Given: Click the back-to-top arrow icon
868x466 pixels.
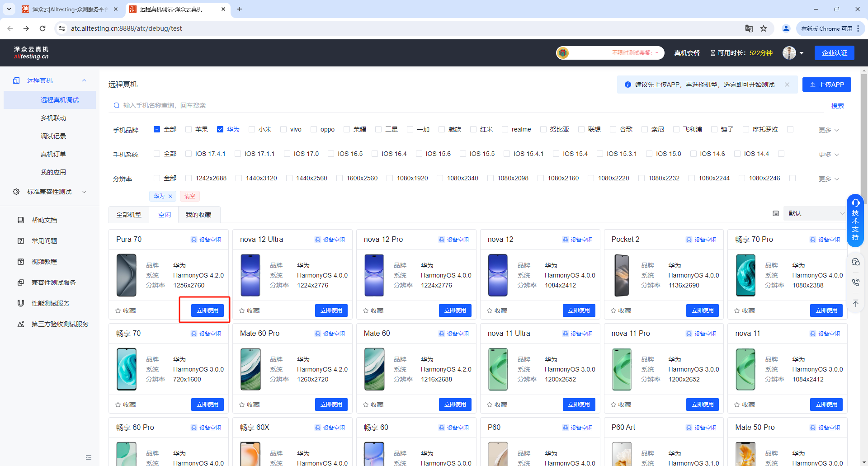Looking at the screenshot, I should 855,303.
